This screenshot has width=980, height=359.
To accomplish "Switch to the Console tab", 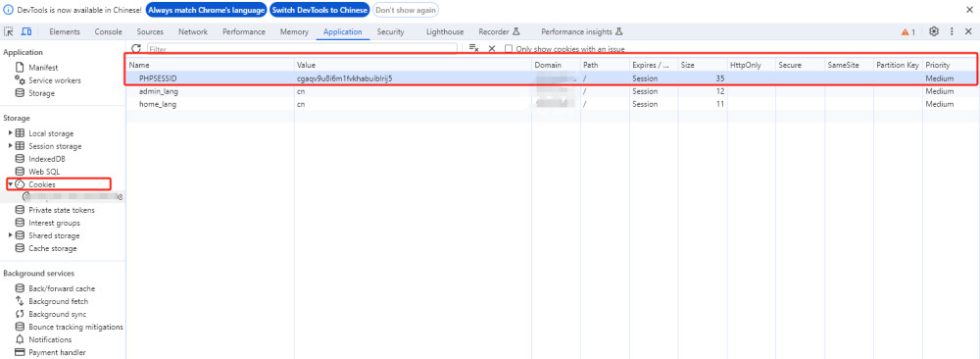I will pyautogui.click(x=108, y=32).
